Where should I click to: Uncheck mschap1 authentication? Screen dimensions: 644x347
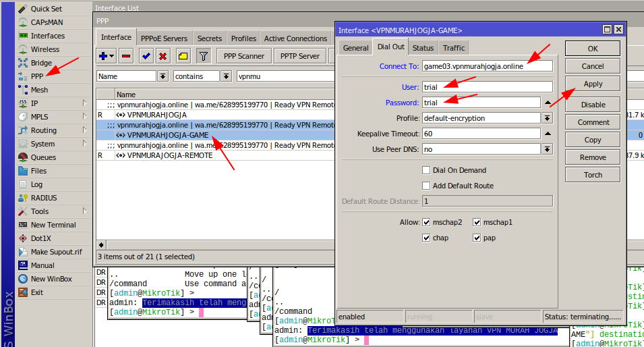[x=477, y=222]
